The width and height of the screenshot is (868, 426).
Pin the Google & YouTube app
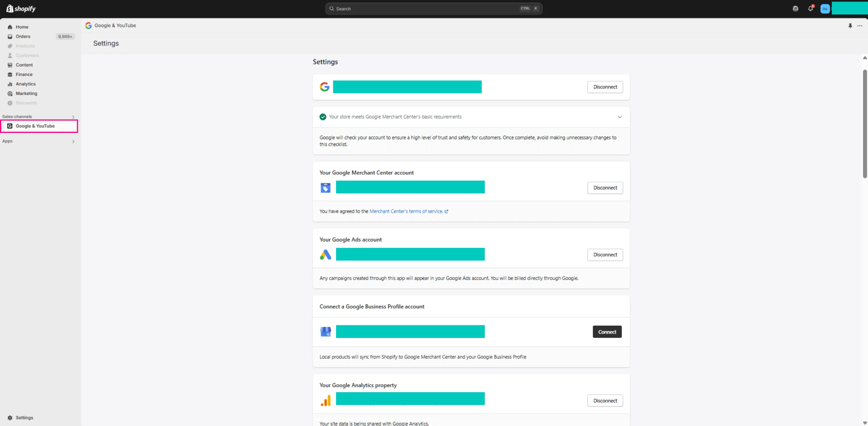850,26
